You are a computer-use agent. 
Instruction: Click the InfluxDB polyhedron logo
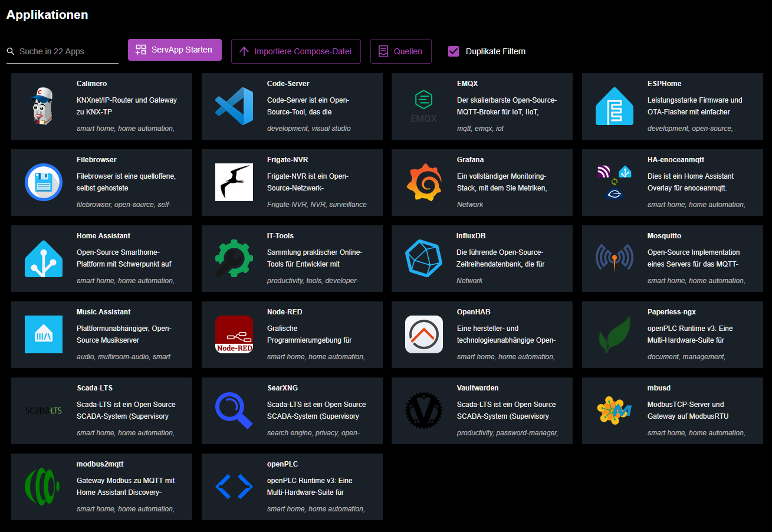tap(424, 258)
